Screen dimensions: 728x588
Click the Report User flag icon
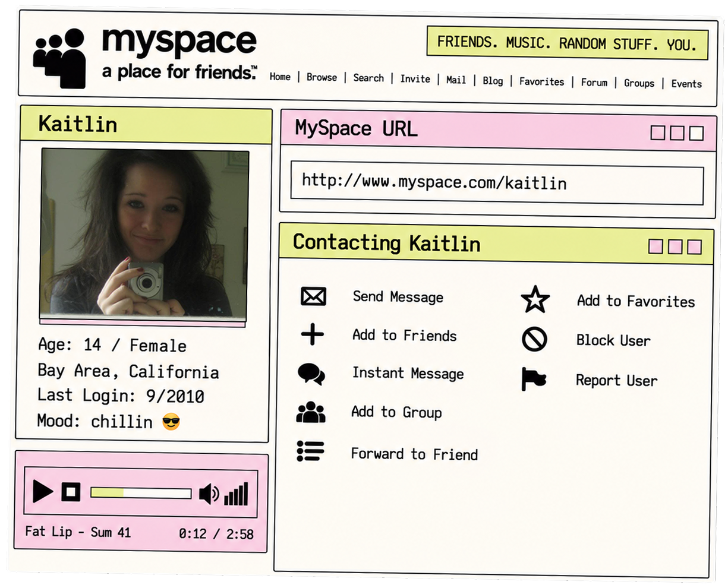[534, 379]
